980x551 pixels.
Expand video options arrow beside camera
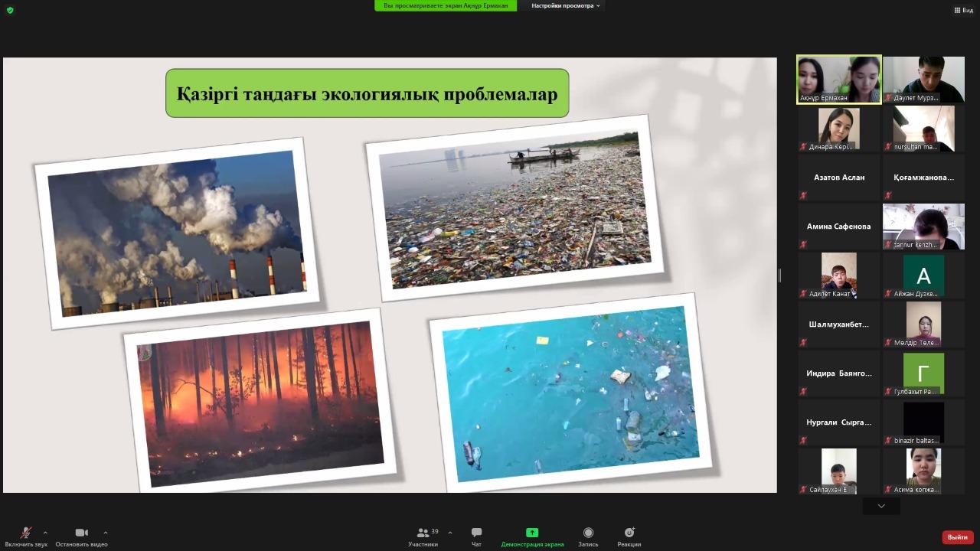(105, 533)
